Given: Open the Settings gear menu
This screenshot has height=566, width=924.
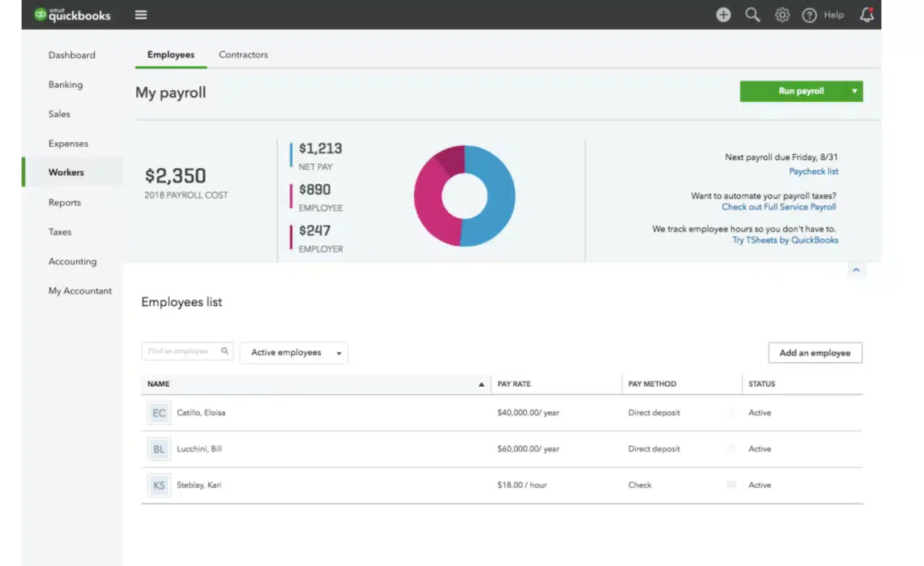Looking at the screenshot, I should coord(782,15).
